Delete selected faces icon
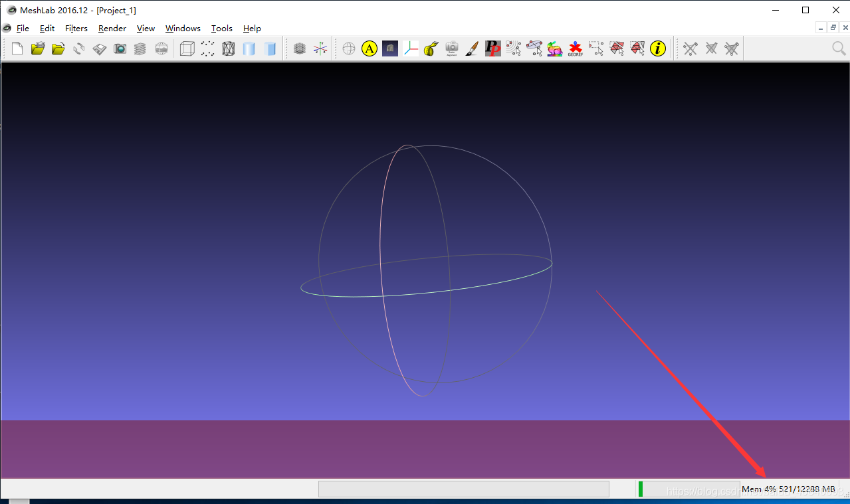 [x=711, y=48]
